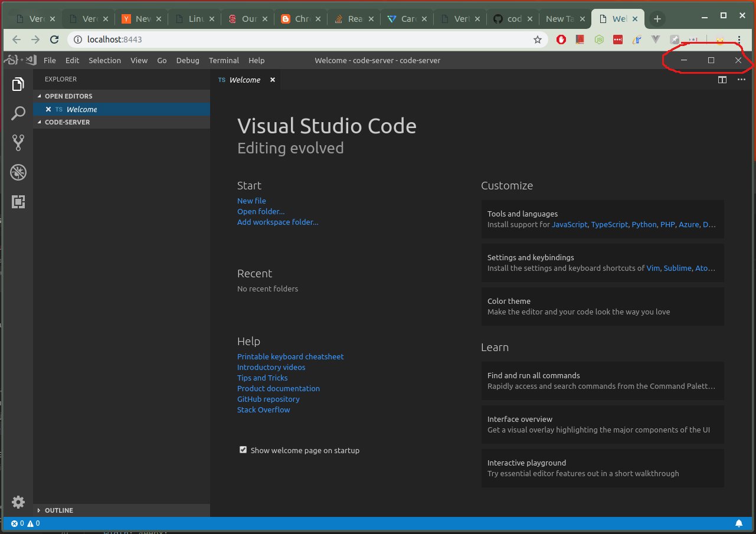Click the Open folder... link

261,211
